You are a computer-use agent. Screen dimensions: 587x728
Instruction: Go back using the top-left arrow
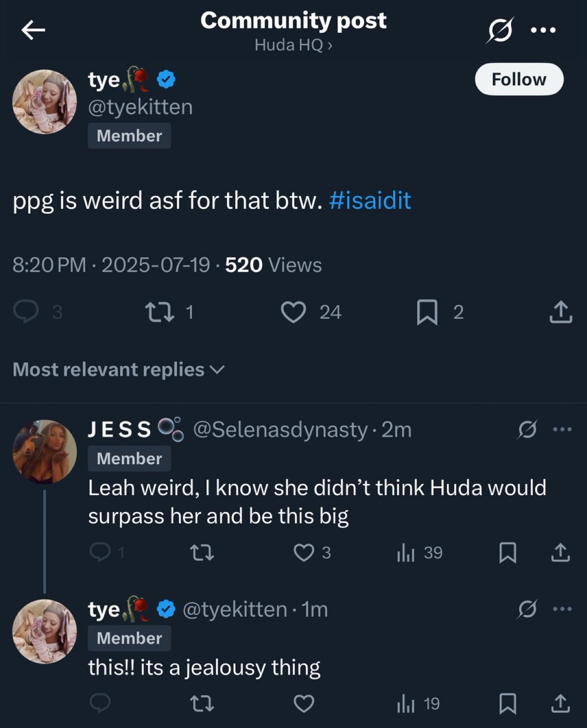[33, 30]
